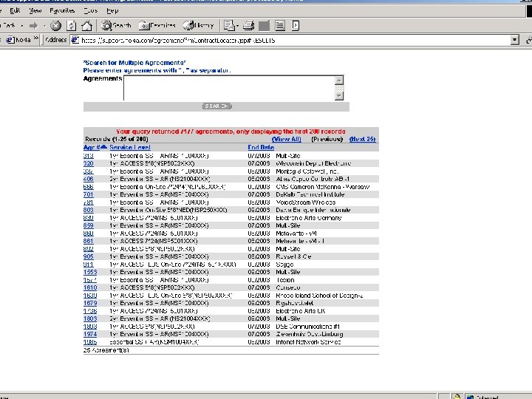Click the last toolbar icon at the toolbar's right end
Viewport: 532px width, 399px height.
(x=296, y=25)
